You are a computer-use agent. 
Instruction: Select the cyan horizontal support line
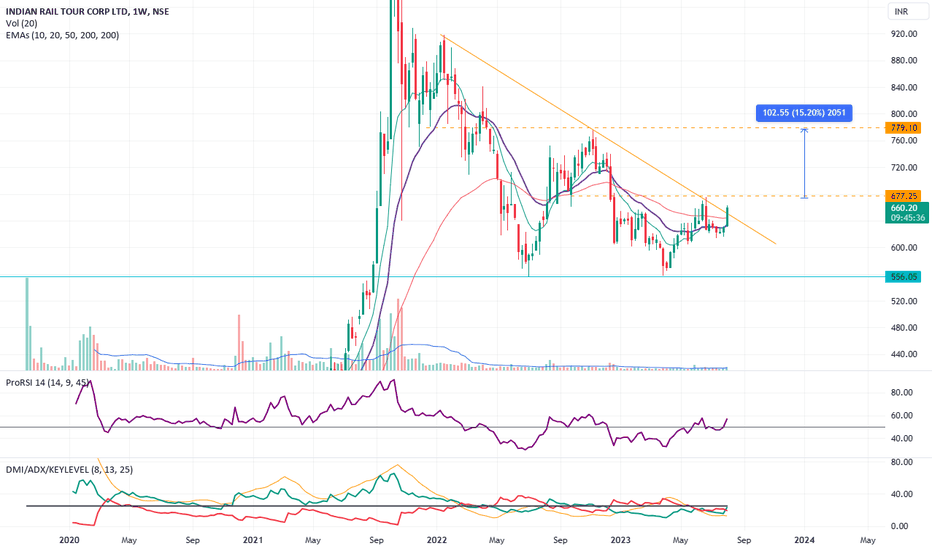(x=443, y=276)
